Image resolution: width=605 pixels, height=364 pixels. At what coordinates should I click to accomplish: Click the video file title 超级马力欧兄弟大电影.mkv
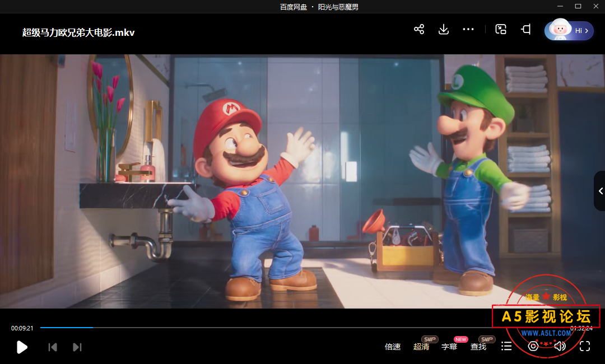tap(78, 32)
